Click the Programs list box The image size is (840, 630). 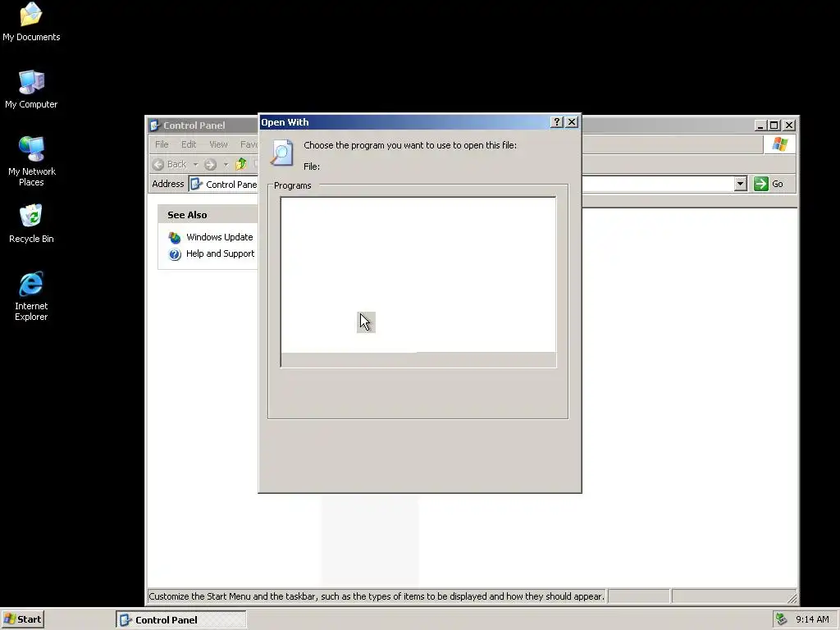[x=418, y=282]
